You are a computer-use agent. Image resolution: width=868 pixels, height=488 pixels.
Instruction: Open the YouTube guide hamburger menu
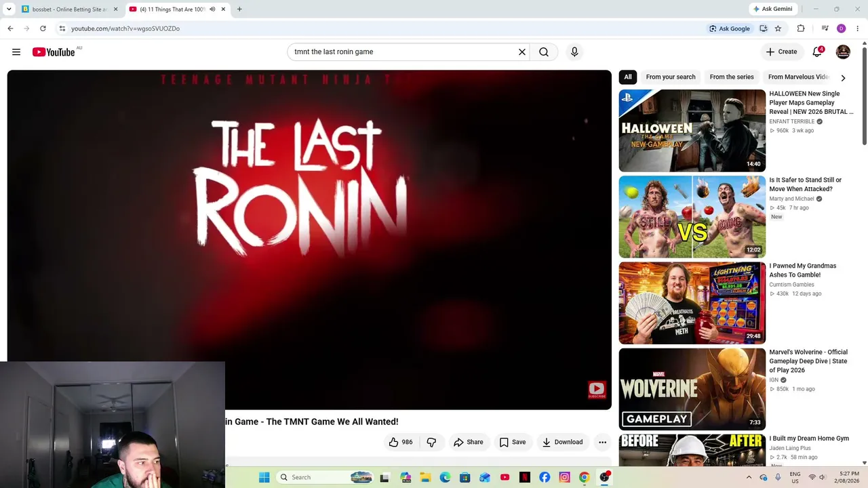click(16, 52)
